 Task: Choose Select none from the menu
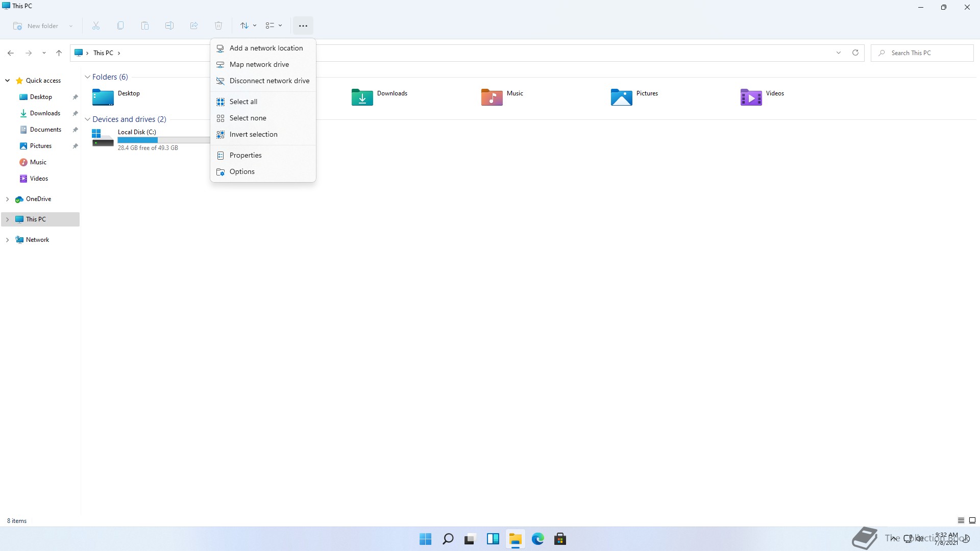point(263,118)
